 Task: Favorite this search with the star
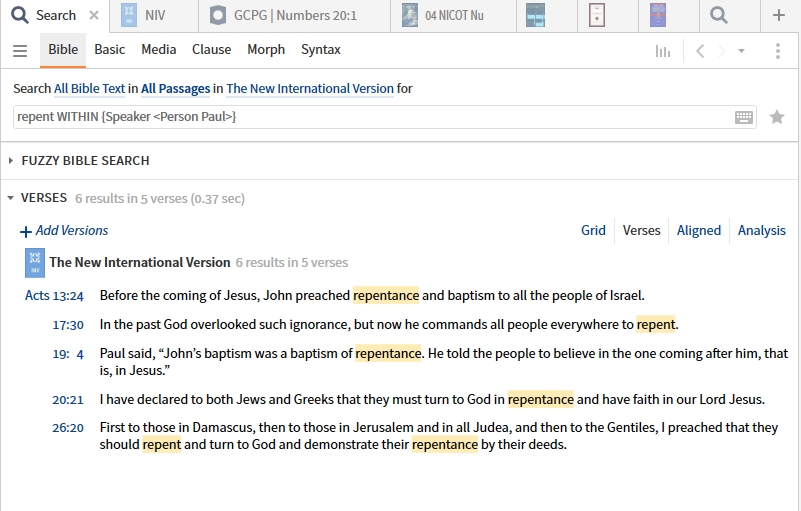(x=777, y=117)
